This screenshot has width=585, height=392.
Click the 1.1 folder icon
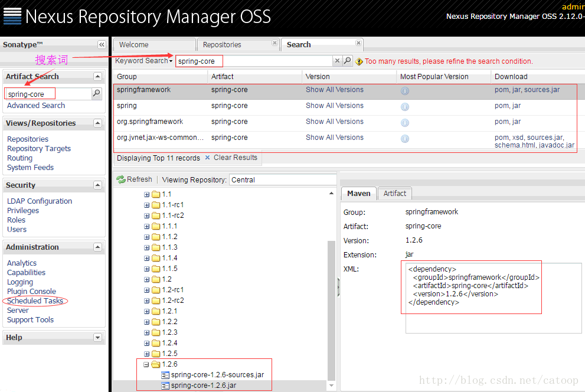tap(156, 194)
